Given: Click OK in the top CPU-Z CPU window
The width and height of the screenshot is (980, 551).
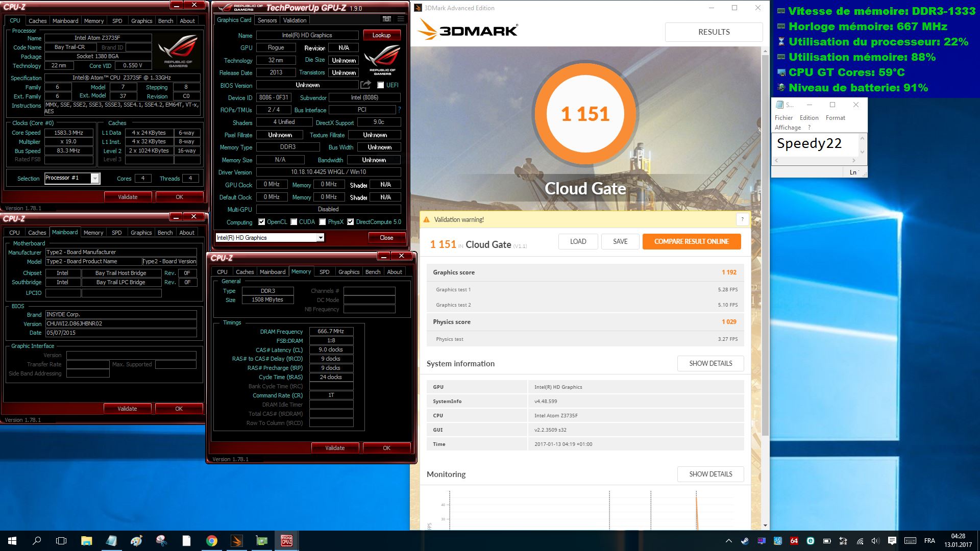Looking at the screenshot, I should 179,197.
